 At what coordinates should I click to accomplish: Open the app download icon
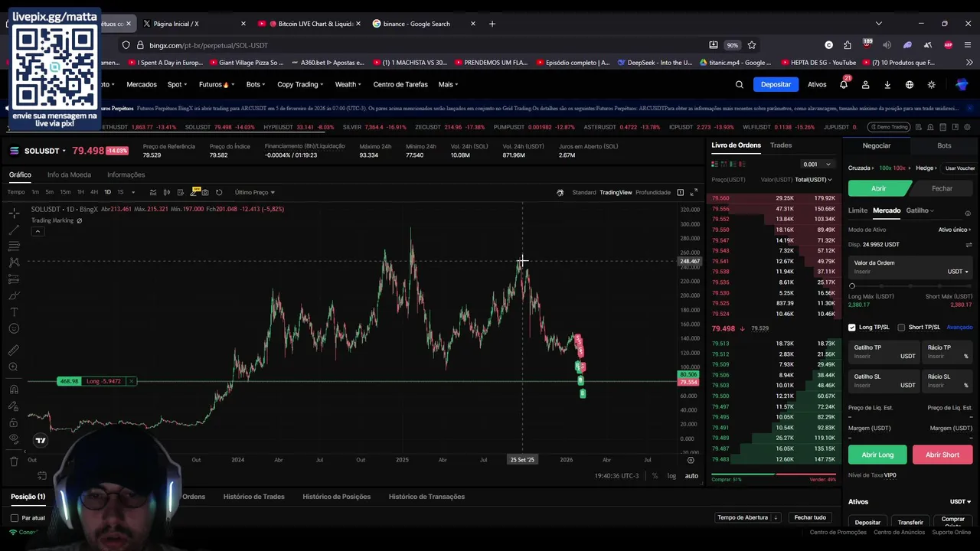click(887, 84)
